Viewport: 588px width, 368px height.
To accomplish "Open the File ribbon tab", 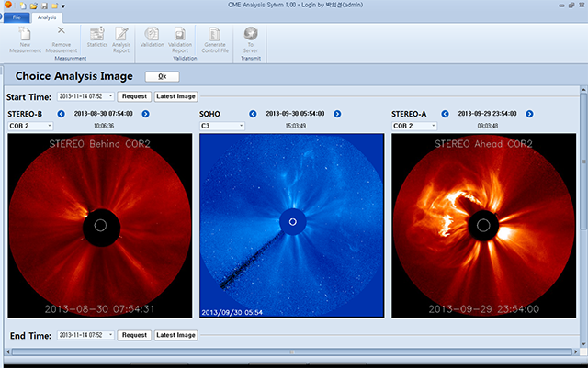I will [x=17, y=17].
